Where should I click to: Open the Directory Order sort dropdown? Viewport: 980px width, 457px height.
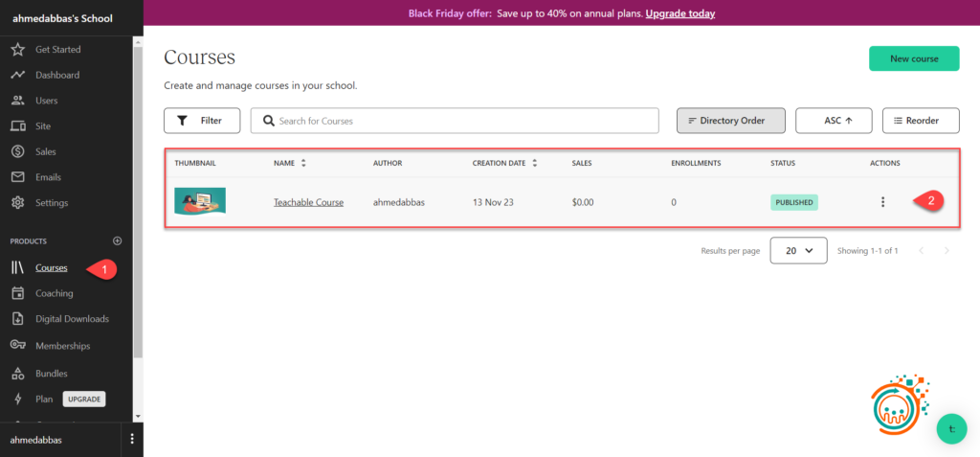[731, 121]
